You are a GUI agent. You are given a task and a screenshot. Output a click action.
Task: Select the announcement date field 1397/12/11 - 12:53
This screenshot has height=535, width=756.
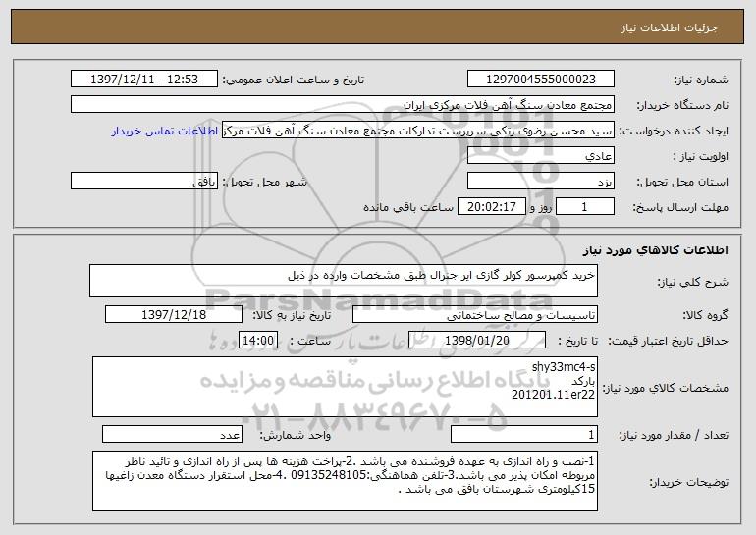click(x=144, y=80)
